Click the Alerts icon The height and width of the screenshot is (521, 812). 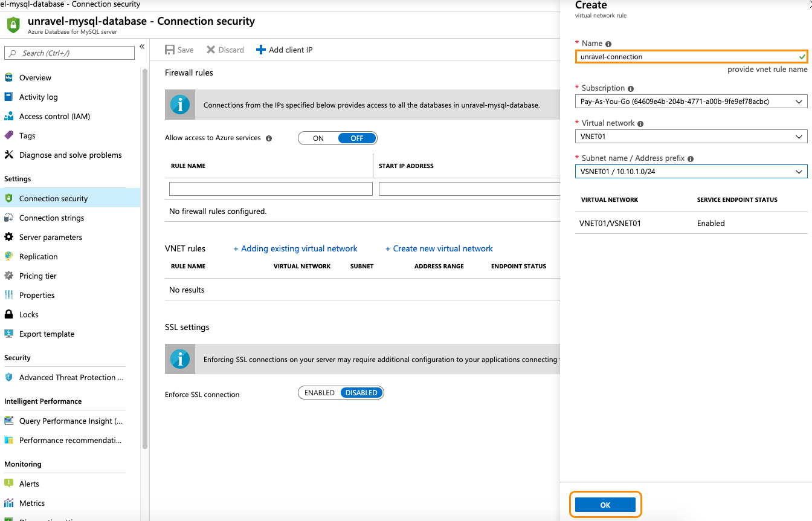coord(8,484)
